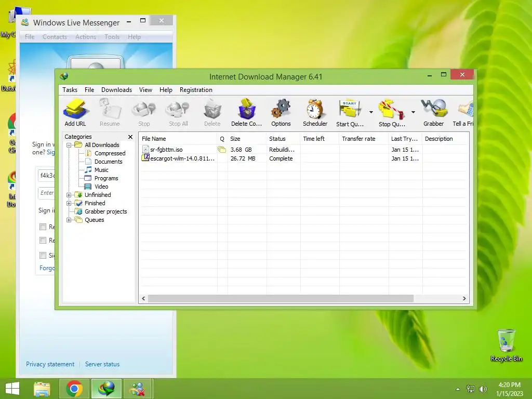Viewport: 532px width, 399px height.
Task: Sort by Time left column header
Action: (x=320, y=139)
